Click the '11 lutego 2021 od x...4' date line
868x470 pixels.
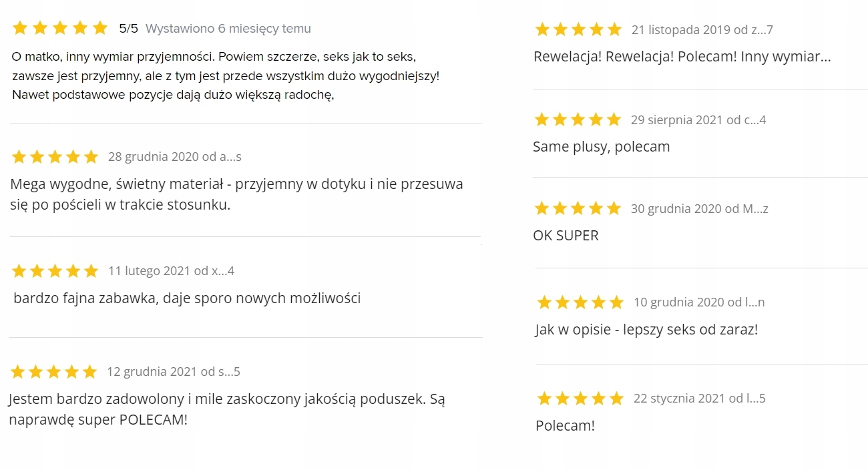[171, 271]
